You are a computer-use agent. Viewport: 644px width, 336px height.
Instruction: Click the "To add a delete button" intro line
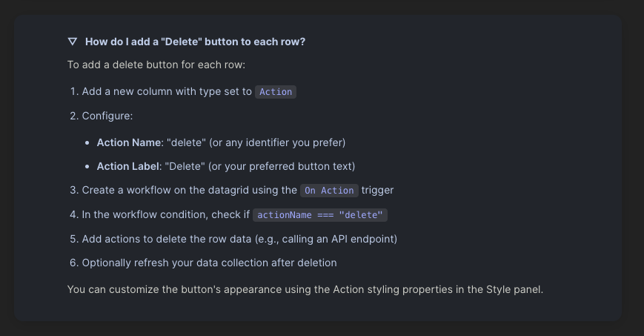coord(156,65)
